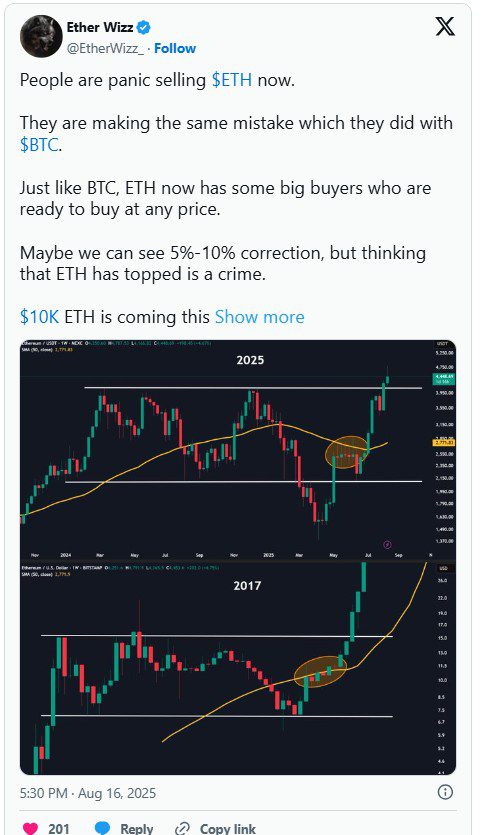Viewport: 482px width, 835px height.
Task: Like the tweet with heart icon
Action: tap(30, 828)
